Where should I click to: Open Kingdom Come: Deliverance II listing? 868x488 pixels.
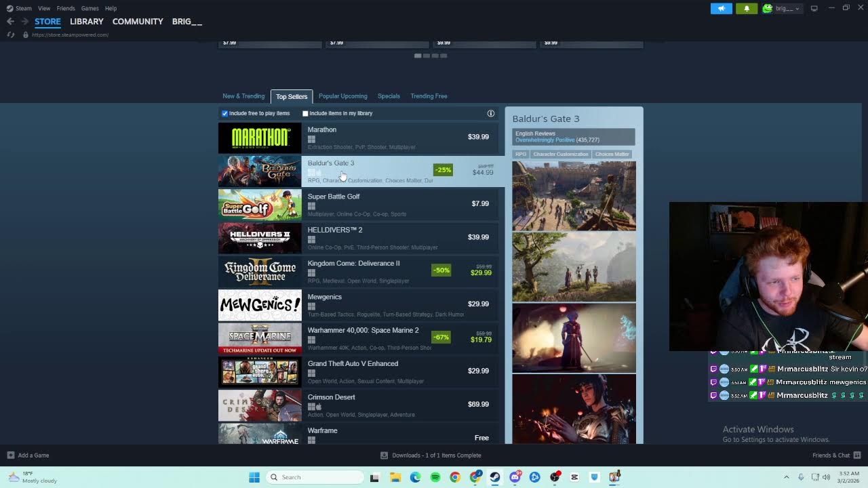(359, 271)
